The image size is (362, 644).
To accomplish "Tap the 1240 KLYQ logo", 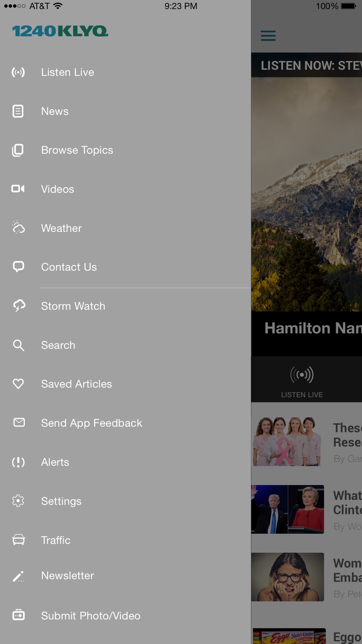I will tap(60, 31).
